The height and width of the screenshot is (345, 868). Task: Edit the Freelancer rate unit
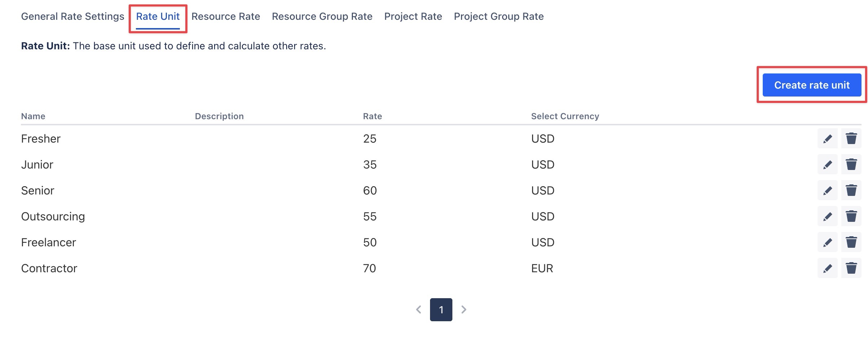click(x=827, y=242)
